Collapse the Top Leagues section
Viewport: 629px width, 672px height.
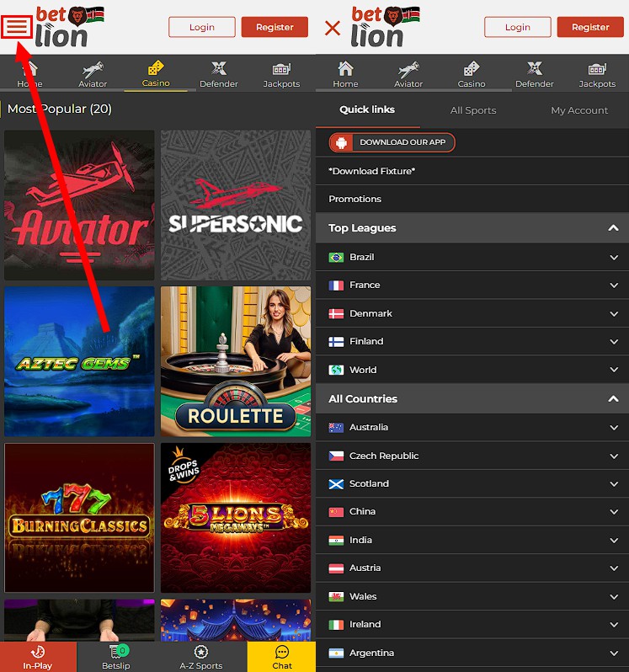[x=614, y=228]
